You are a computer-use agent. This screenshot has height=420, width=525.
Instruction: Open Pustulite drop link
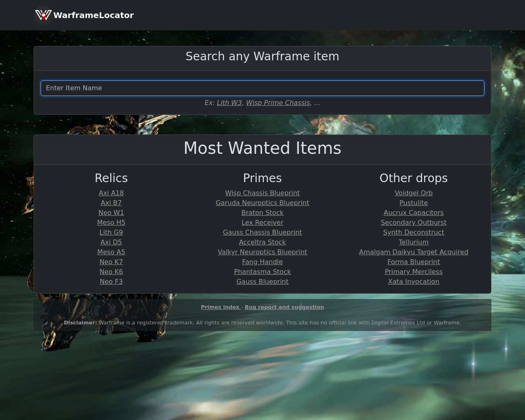pyautogui.click(x=413, y=203)
